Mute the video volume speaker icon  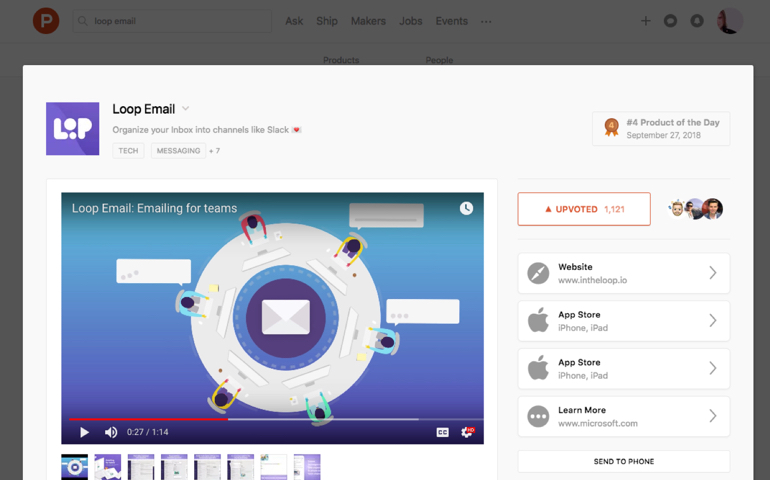(x=111, y=432)
